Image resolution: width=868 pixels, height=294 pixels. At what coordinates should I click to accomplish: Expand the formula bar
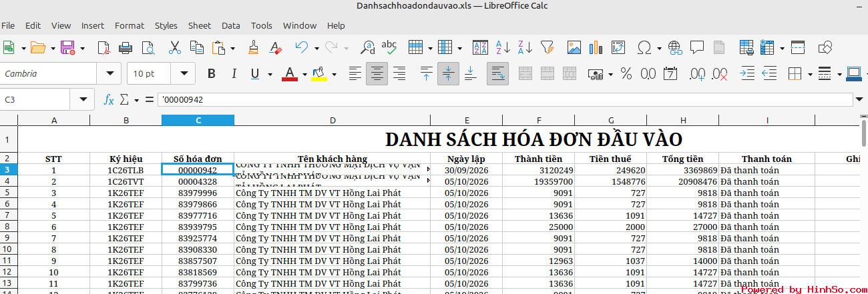pos(859,99)
